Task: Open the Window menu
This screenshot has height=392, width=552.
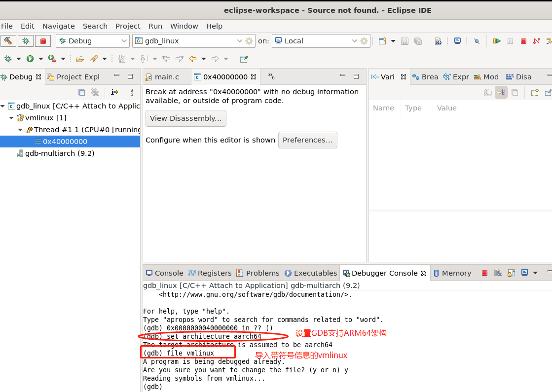Action: 184,26
